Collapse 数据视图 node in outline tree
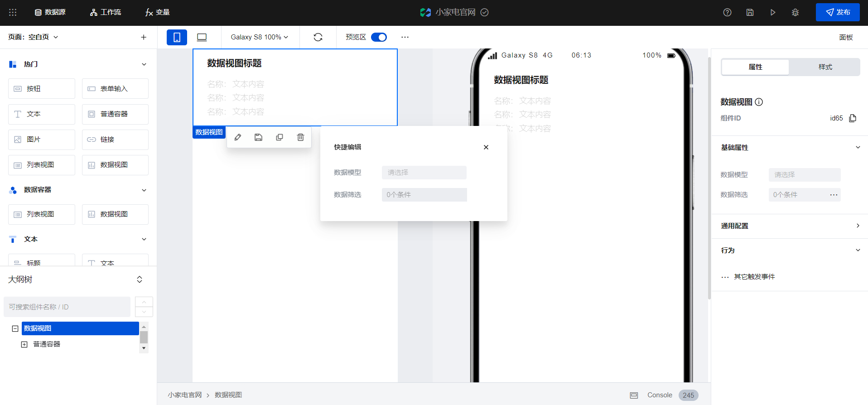 [15, 328]
